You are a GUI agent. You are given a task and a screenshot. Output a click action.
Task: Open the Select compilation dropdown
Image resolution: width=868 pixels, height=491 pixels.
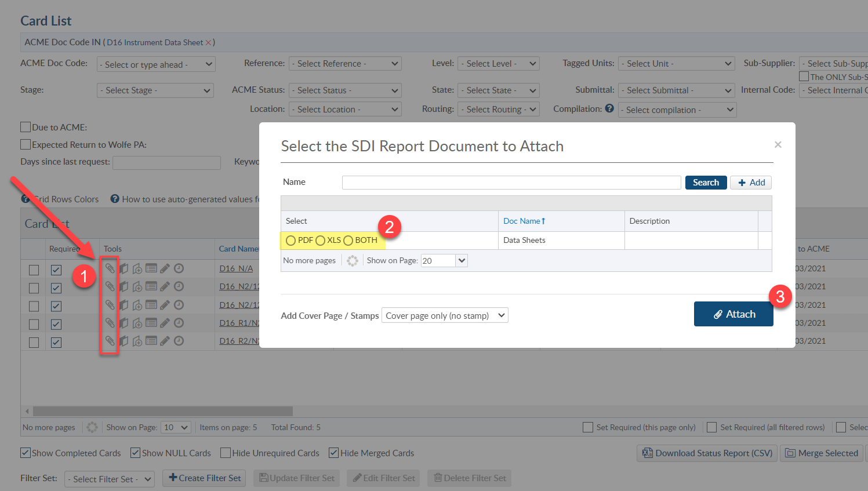[x=677, y=110]
